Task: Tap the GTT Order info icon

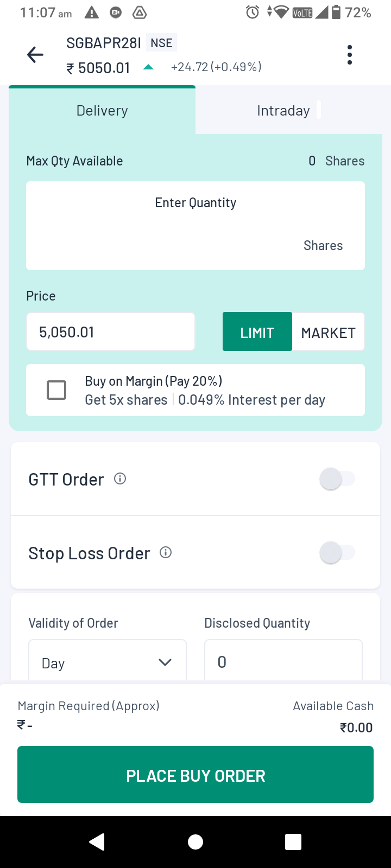Action: (x=120, y=478)
